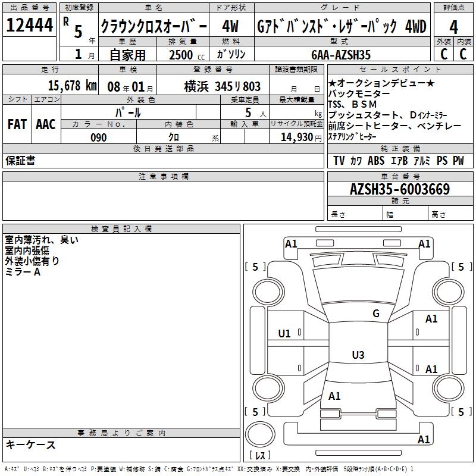Click chassis number AZSH35-6003669
The height and width of the screenshot is (476, 476).
[400, 189]
